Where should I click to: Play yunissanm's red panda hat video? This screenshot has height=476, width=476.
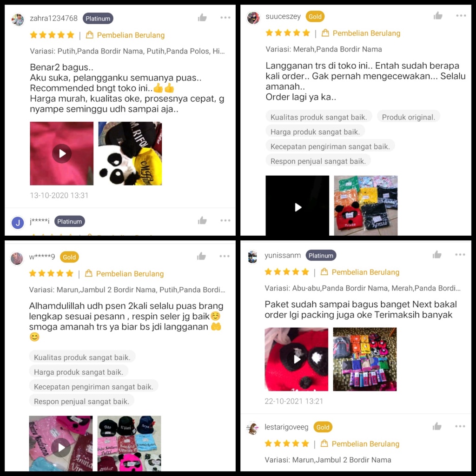coord(296,359)
